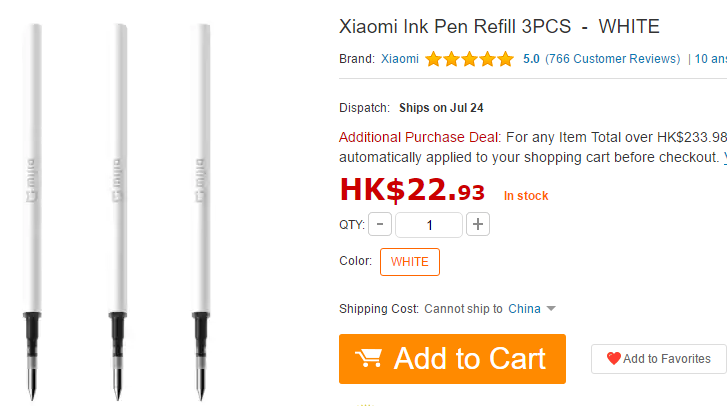727x406 pixels.
Task: Click the 5.0 rating score
Action: [x=531, y=59]
